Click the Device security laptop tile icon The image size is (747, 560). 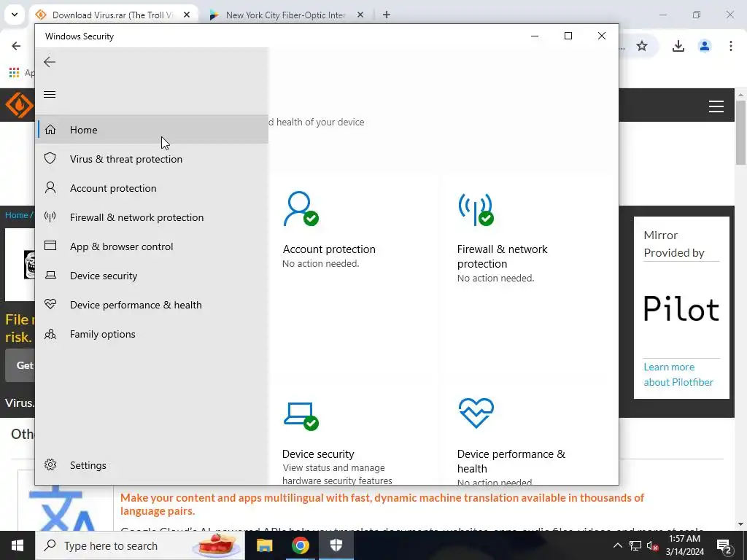301,416
